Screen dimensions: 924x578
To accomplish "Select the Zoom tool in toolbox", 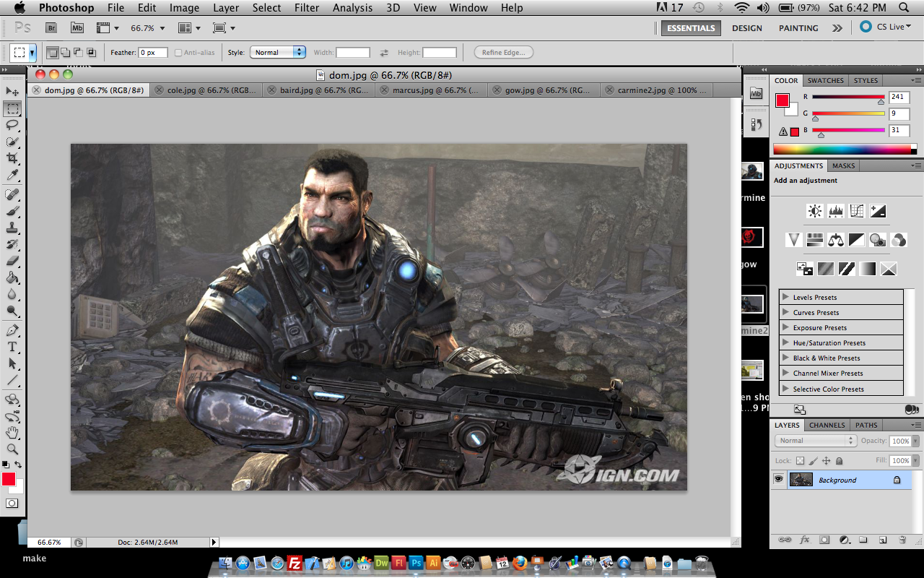I will point(12,449).
